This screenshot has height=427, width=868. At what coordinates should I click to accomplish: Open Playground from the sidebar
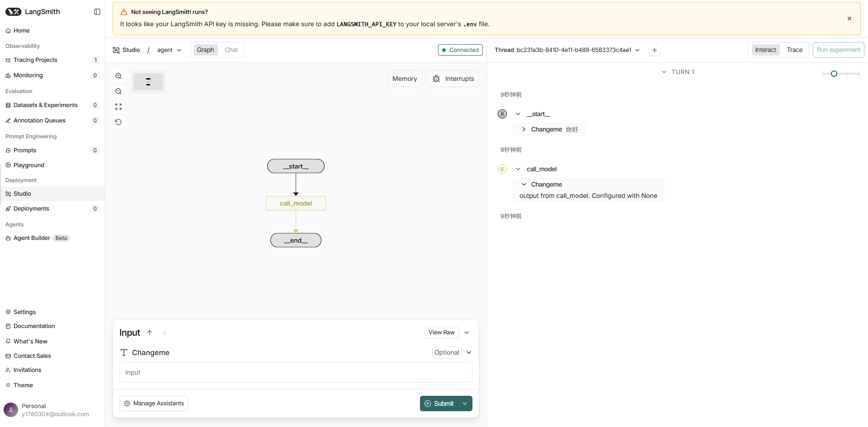coord(29,165)
